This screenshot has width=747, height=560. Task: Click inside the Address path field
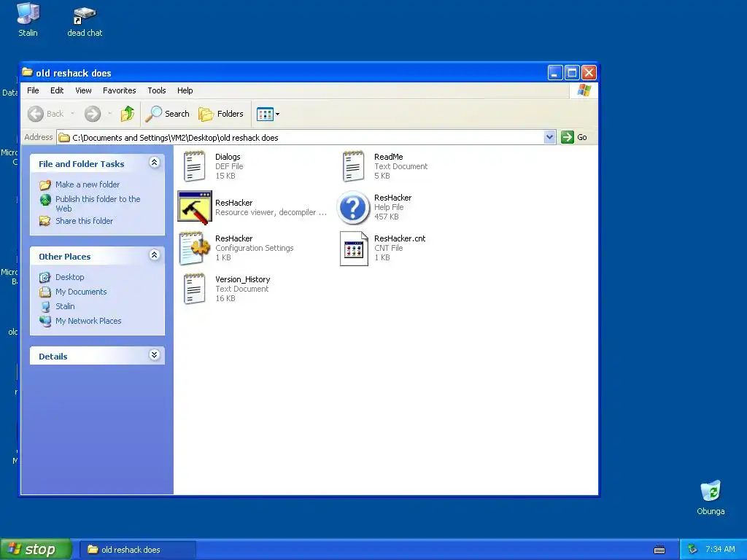[x=300, y=137]
